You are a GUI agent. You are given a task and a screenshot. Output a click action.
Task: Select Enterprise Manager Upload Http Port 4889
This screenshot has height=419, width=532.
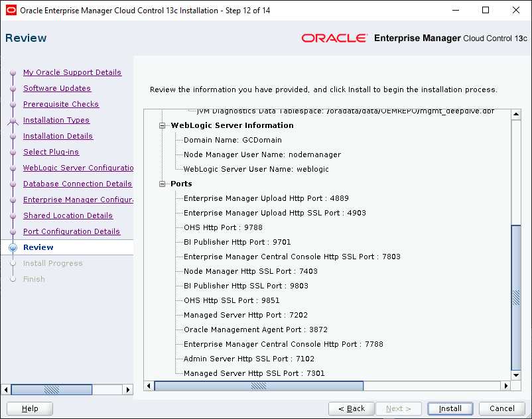266,198
